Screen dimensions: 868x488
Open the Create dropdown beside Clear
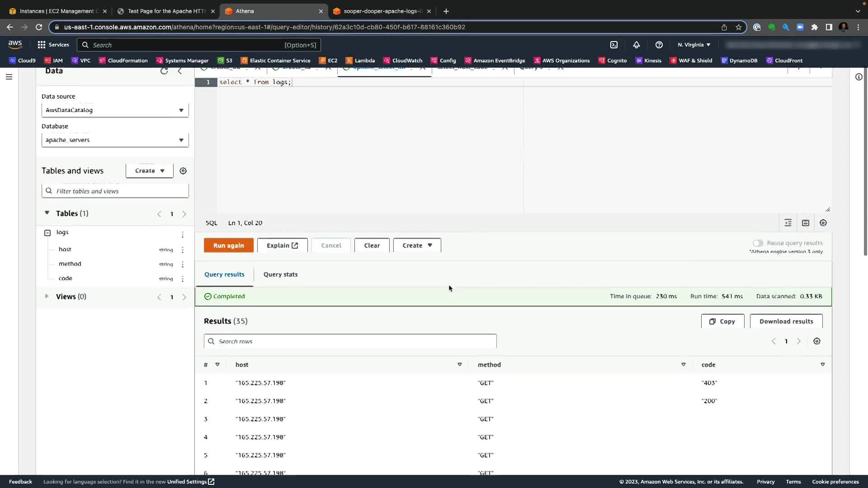coord(417,245)
